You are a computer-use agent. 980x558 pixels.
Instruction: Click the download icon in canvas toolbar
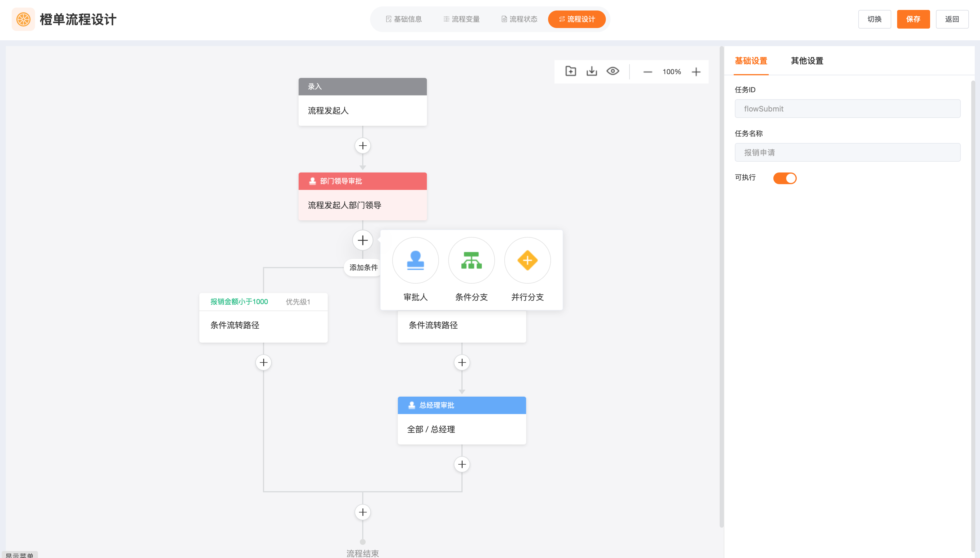click(x=592, y=71)
